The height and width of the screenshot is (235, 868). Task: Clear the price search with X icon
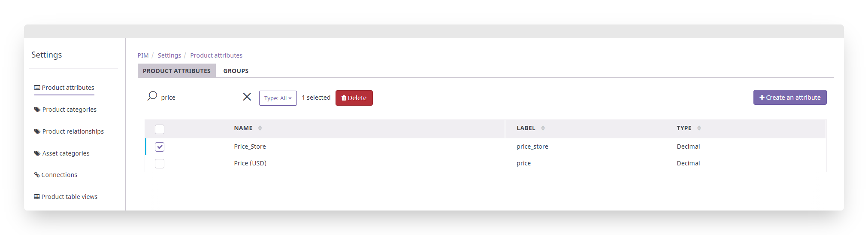tap(247, 97)
